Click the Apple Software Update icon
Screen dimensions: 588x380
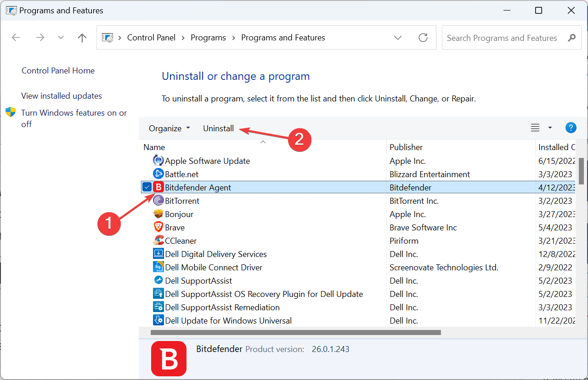pyautogui.click(x=158, y=161)
